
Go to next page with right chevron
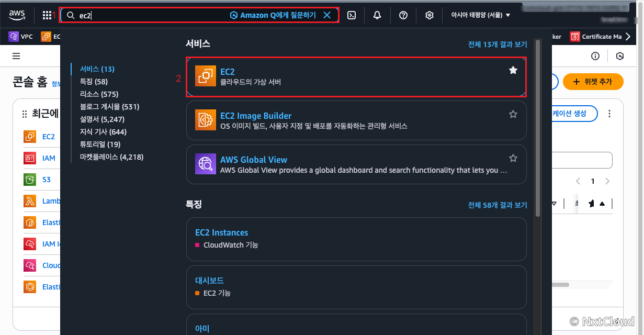[607, 181]
